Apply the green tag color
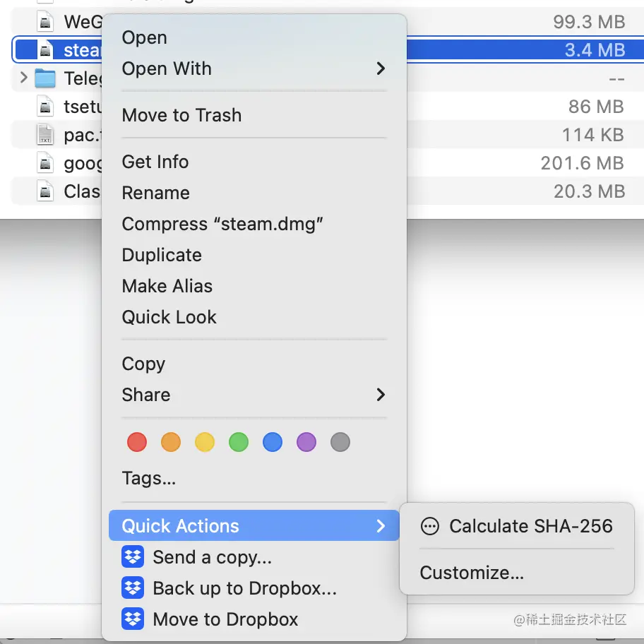 [239, 442]
